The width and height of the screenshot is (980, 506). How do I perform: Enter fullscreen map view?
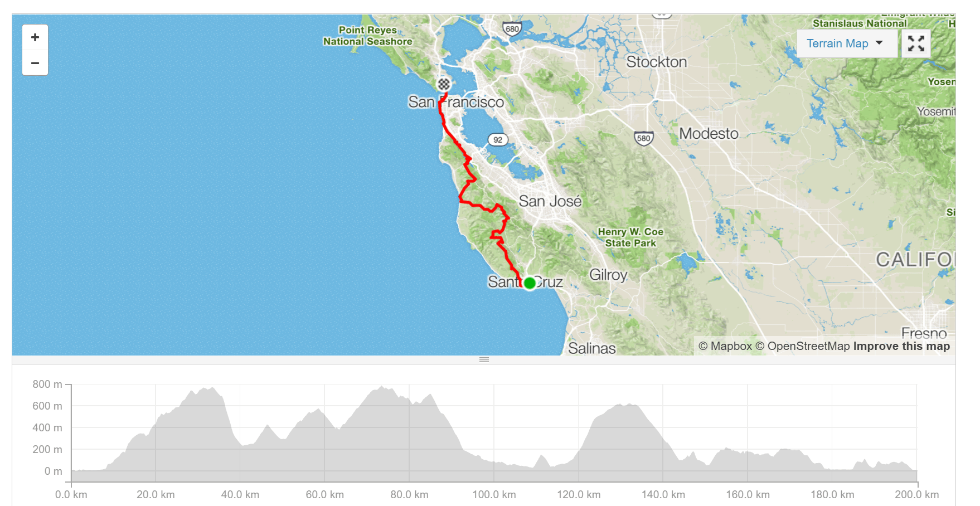coord(916,43)
